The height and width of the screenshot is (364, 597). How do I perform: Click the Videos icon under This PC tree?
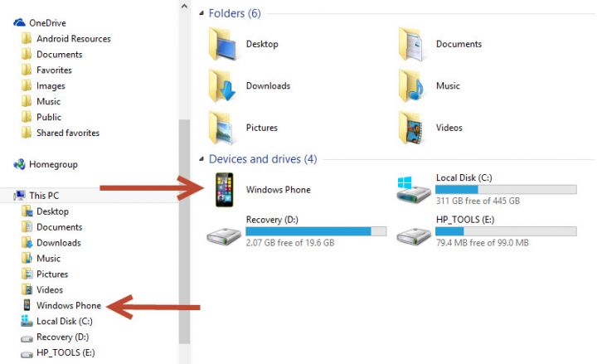[27, 289]
